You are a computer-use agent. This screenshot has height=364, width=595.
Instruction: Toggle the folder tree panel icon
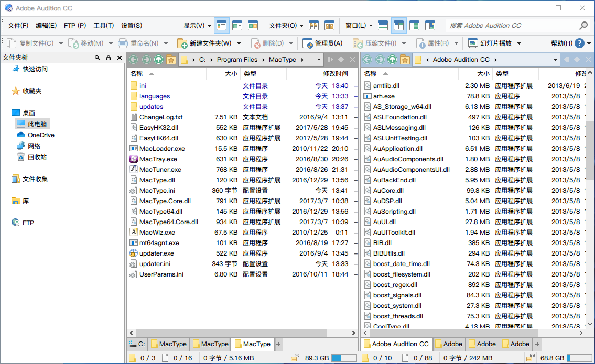[x=414, y=26]
